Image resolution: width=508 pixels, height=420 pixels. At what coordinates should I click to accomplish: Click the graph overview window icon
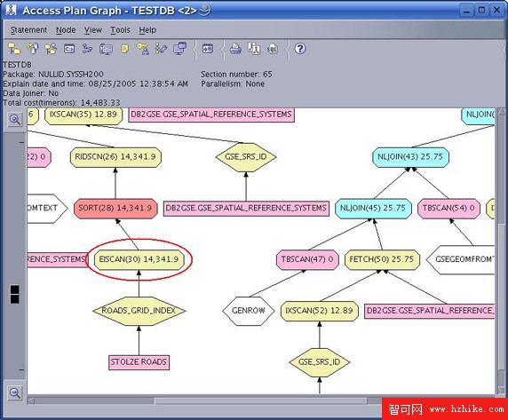(x=208, y=49)
